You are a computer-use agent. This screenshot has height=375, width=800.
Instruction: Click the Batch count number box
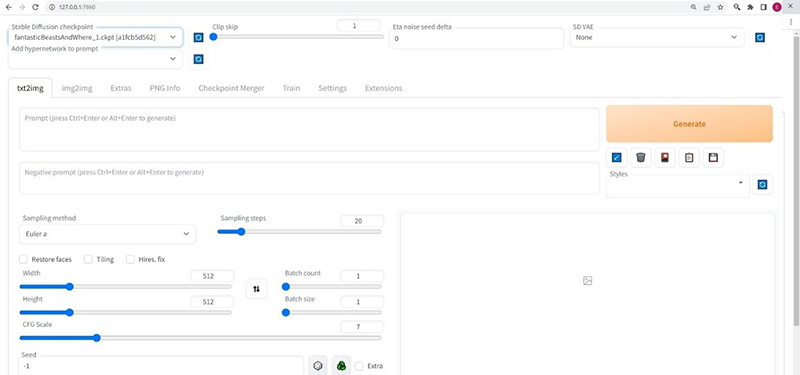point(362,276)
